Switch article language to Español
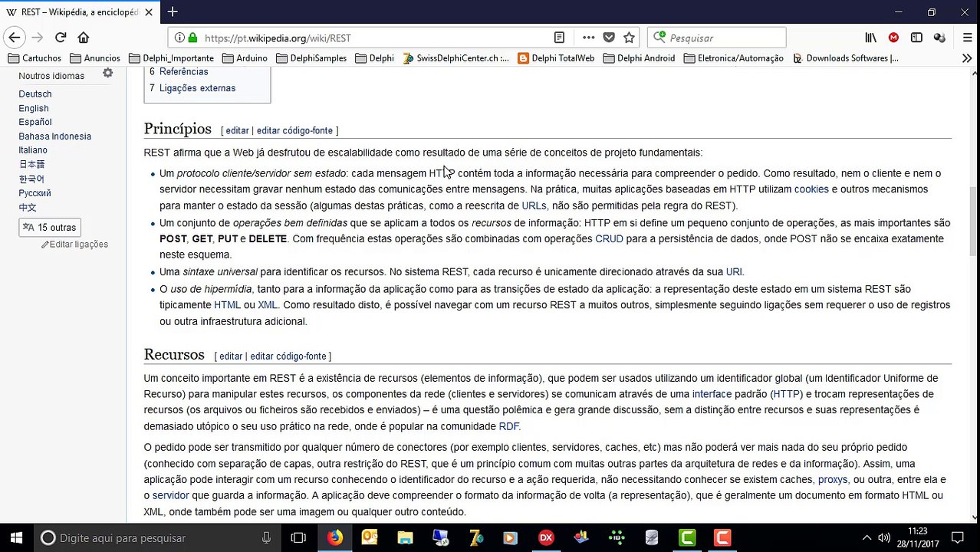Image resolution: width=980 pixels, height=552 pixels. (x=35, y=122)
